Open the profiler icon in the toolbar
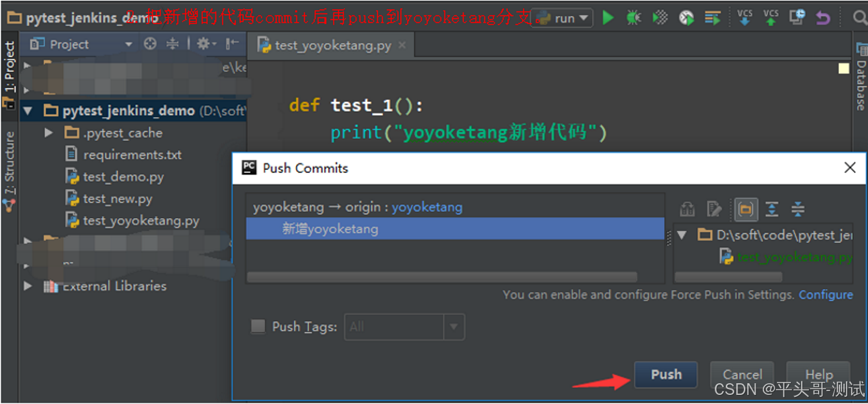Image resolution: width=868 pixels, height=404 pixels. point(685,18)
